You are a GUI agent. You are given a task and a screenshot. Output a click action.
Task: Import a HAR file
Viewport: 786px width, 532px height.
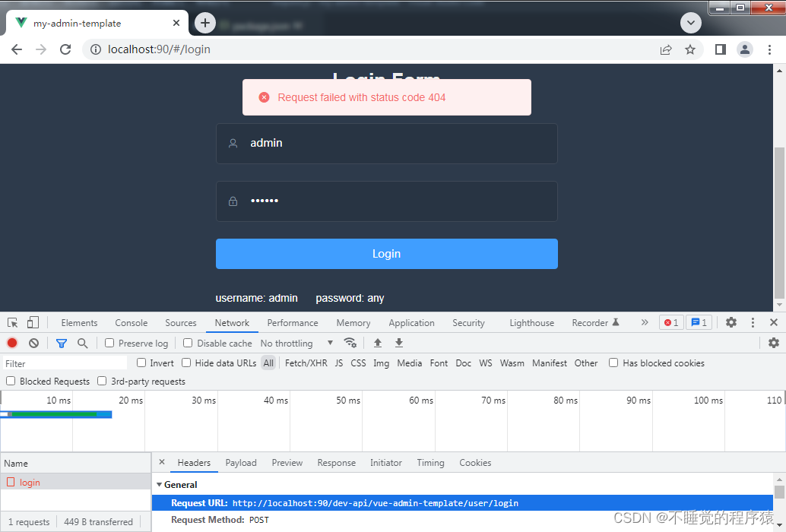click(378, 343)
